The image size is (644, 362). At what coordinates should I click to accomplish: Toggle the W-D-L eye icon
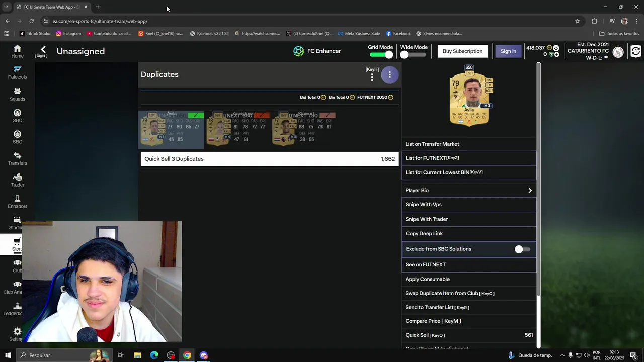coord(606,57)
